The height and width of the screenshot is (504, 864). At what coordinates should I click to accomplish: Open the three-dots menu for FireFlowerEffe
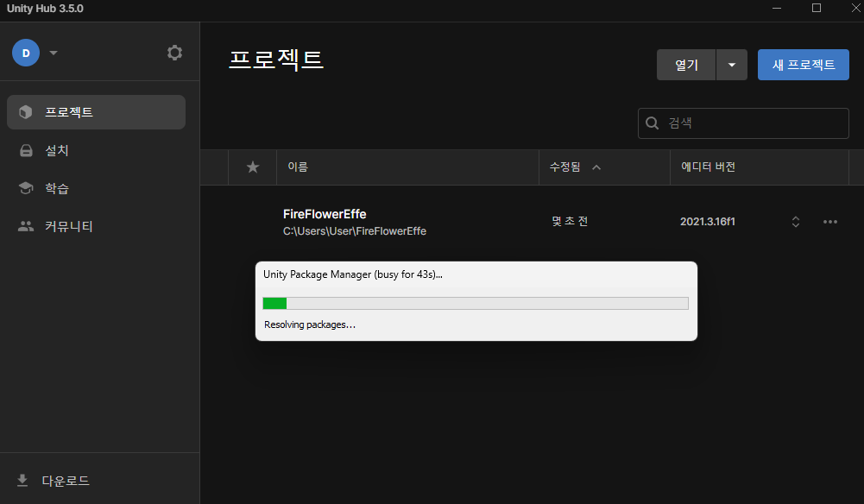(829, 222)
